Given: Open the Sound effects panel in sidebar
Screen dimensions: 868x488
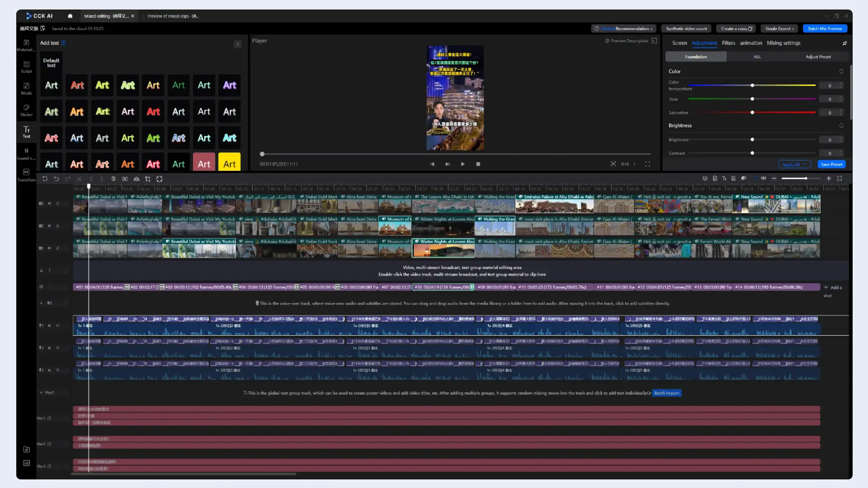Looking at the screenshot, I should tap(26, 154).
